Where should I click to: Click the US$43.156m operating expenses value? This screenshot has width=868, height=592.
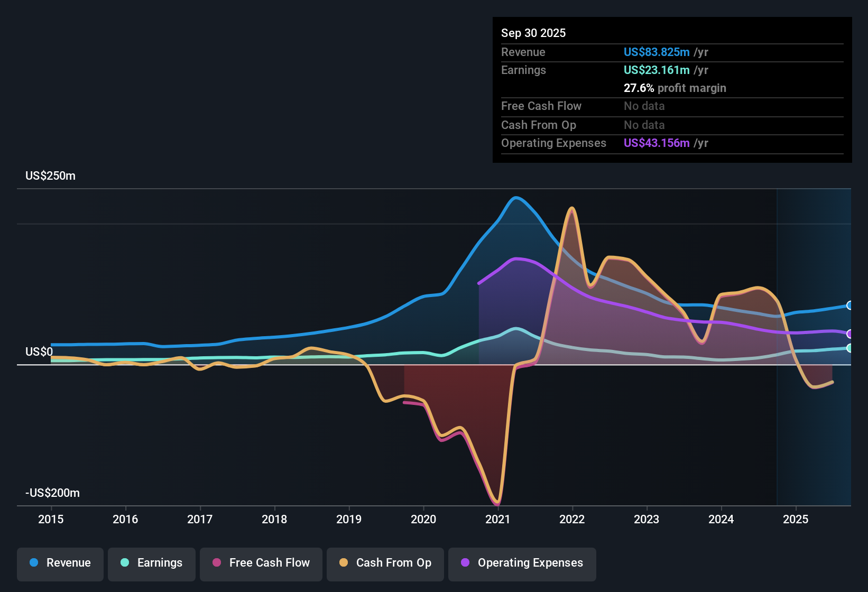(656, 143)
